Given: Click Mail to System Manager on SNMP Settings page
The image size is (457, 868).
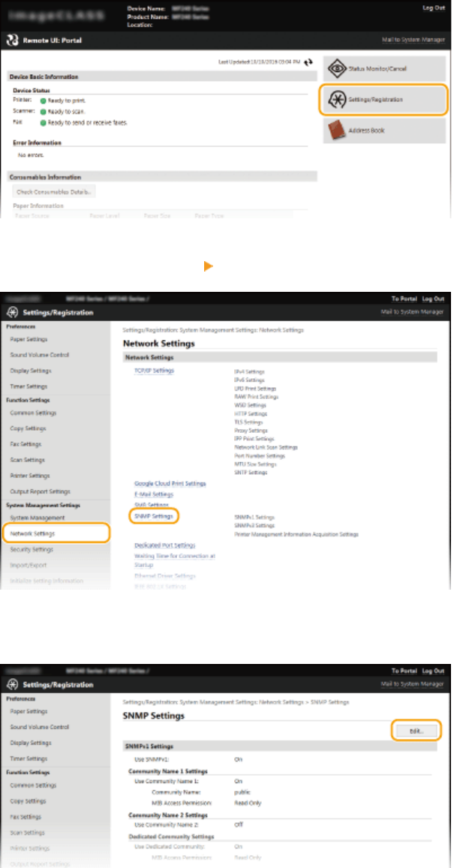Looking at the screenshot, I should click(x=413, y=684).
